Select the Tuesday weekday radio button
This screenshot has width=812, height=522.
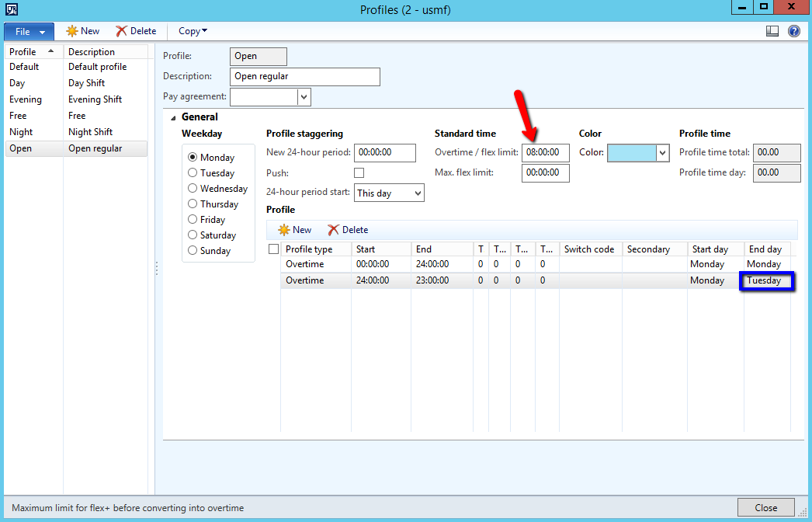click(193, 173)
